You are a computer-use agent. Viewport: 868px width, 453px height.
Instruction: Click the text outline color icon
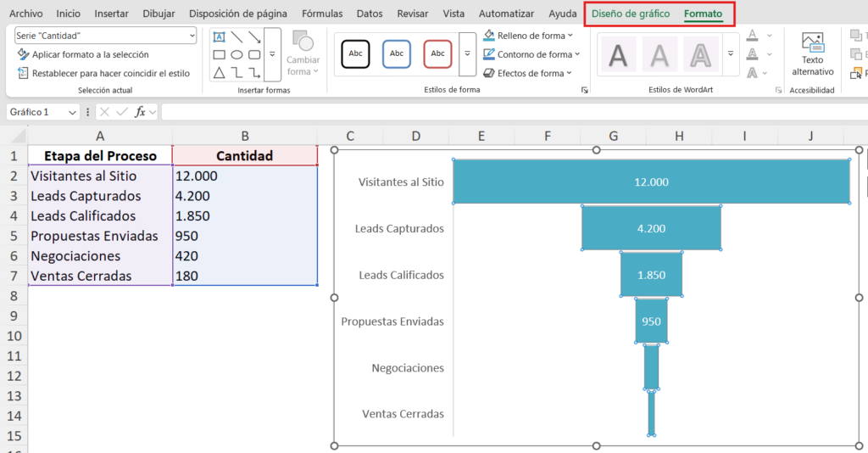pos(753,54)
